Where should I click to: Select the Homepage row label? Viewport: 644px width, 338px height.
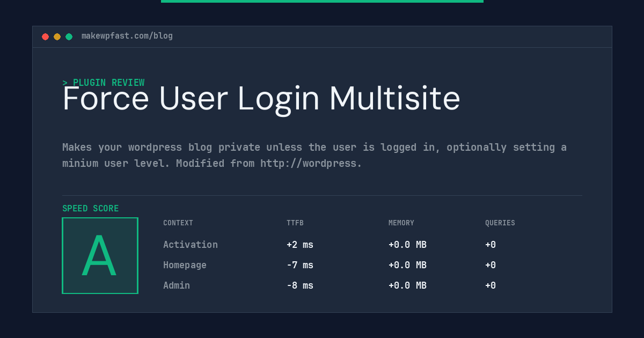[x=185, y=265]
